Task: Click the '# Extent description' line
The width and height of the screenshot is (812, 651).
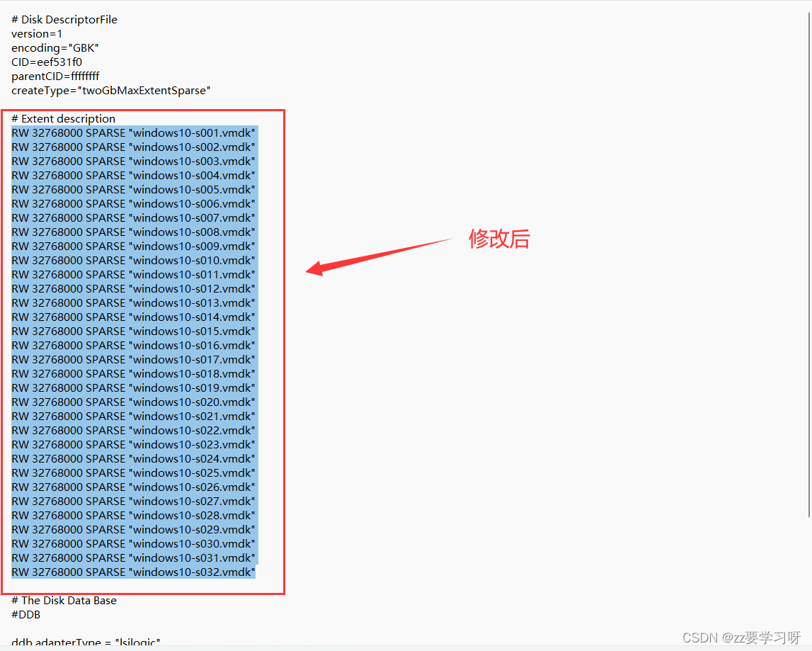Action: point(63,119)
